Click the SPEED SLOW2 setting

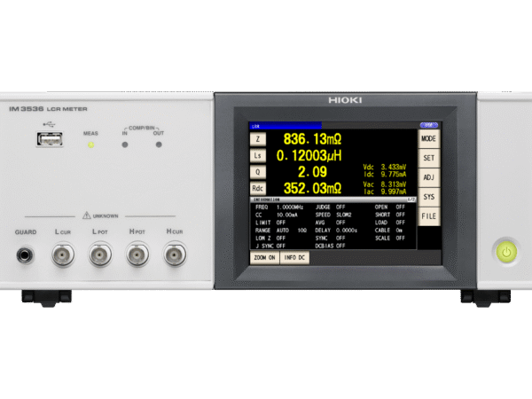(333, 215)
